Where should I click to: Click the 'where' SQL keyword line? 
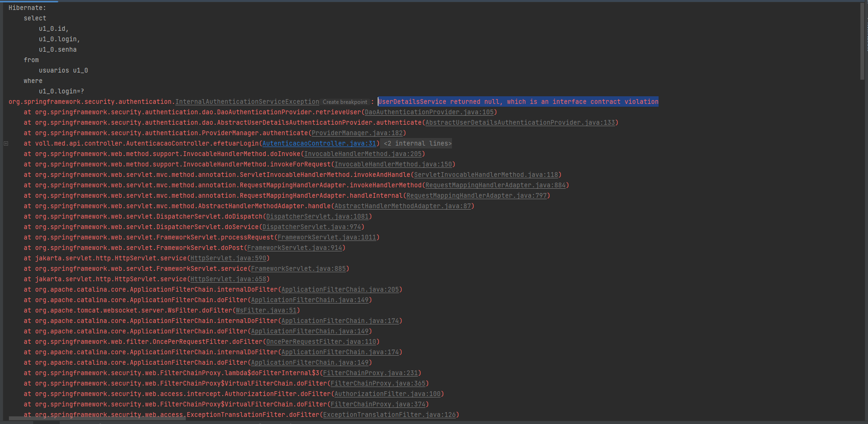coord(33,81)
